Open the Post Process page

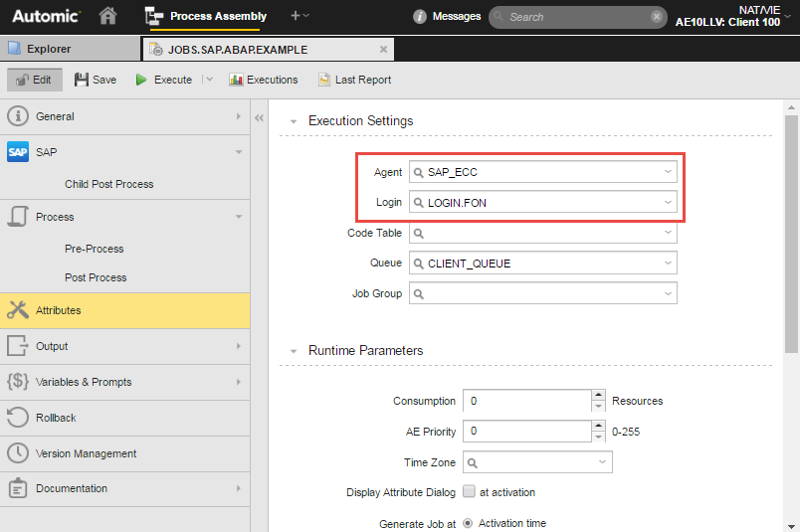coord(96,278)
